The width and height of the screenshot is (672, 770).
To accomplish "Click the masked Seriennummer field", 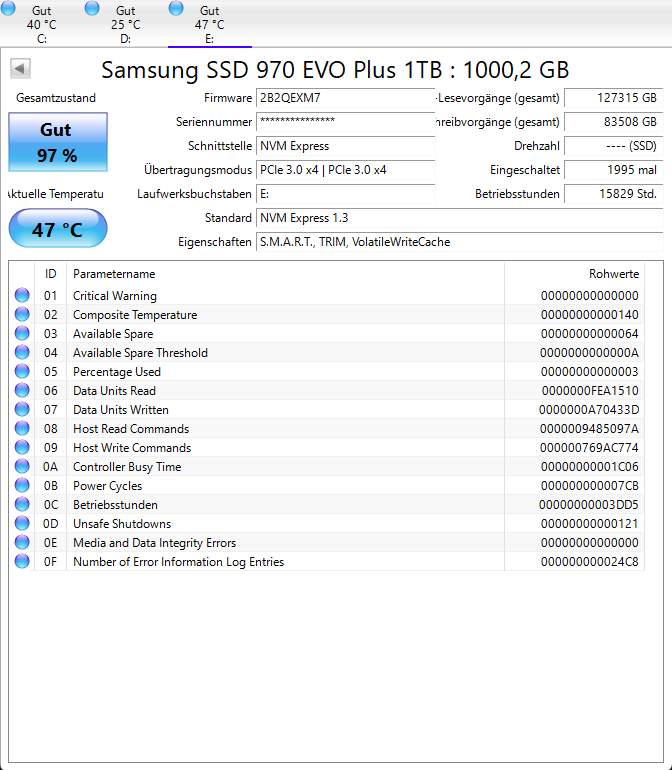I will [x=345, y=122].
